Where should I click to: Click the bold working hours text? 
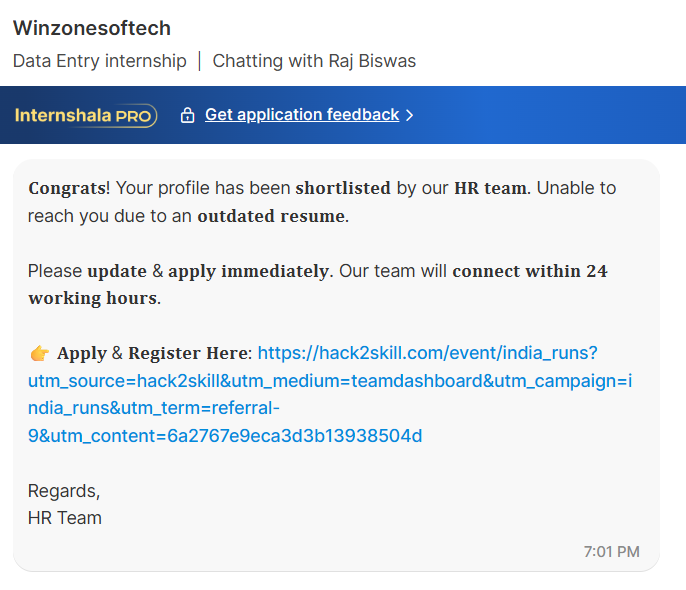pyautogui.click(x=93, y=298)
